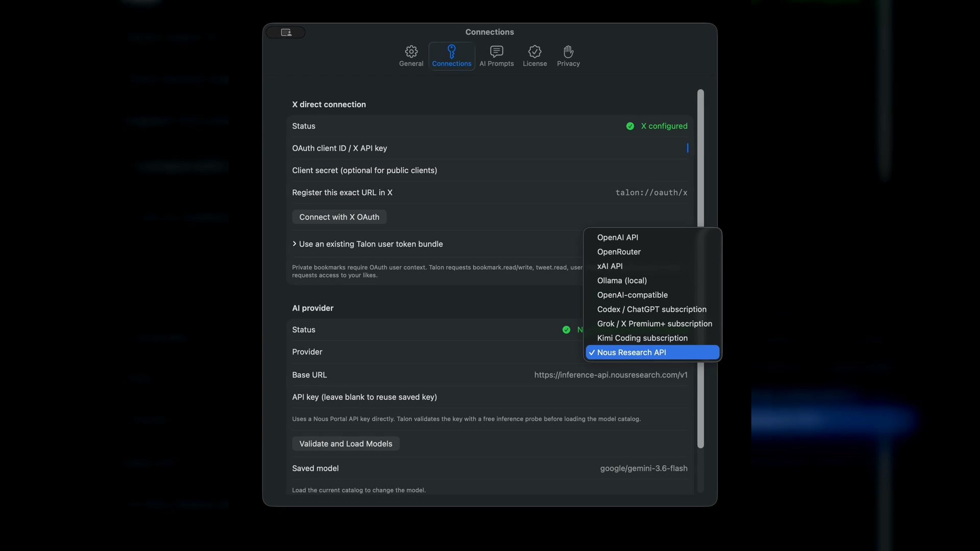The width and height of the screenshot is (980, 551).
Task: Select OpenAI API from provider menu
Action: click(652, 237)
